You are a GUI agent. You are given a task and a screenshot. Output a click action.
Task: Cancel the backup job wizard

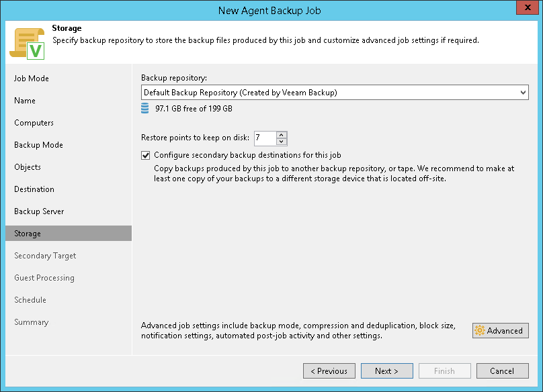(502, 371)
